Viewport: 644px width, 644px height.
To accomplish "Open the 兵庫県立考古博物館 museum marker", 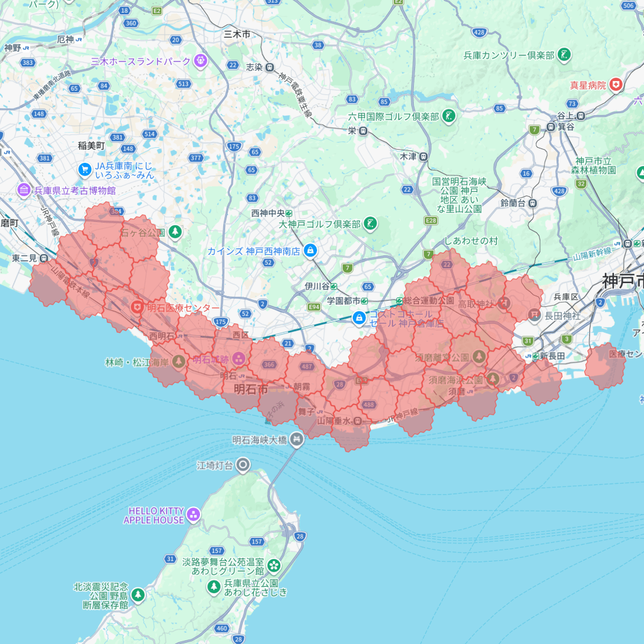I will point(24,190).
